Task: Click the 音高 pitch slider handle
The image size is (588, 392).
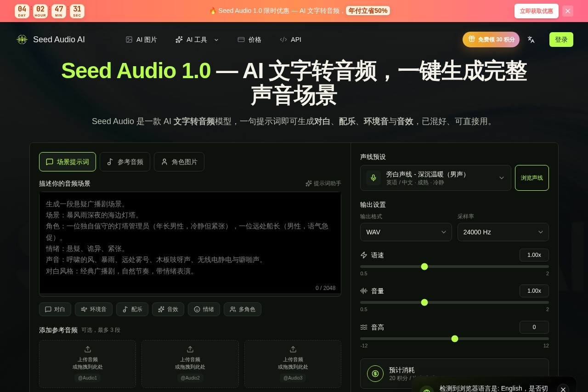Action: (455, 339)
